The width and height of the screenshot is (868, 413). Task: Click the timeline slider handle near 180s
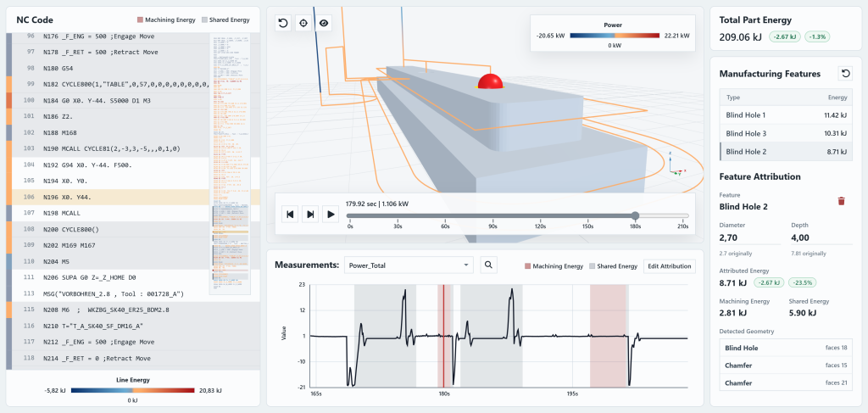click(635, 216)
